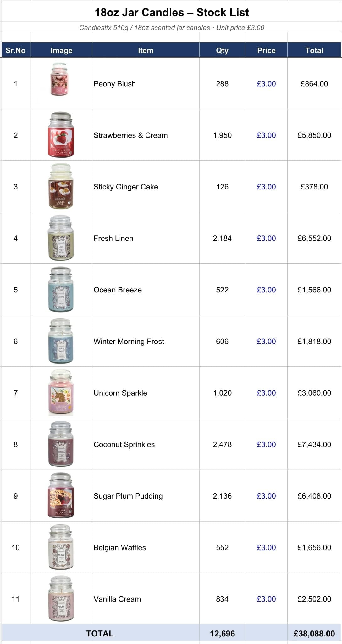Select the Item column header cell
This screenshot has width=342, height=644.
click(x=146, y=50)
